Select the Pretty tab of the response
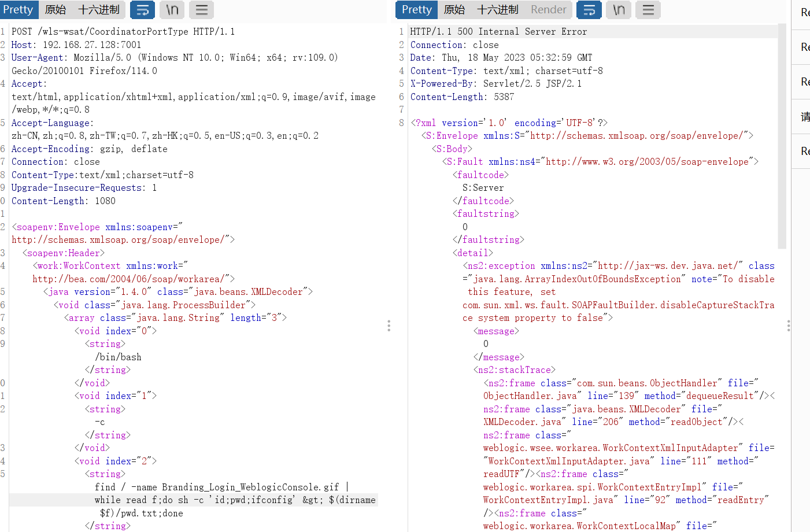 417,10
